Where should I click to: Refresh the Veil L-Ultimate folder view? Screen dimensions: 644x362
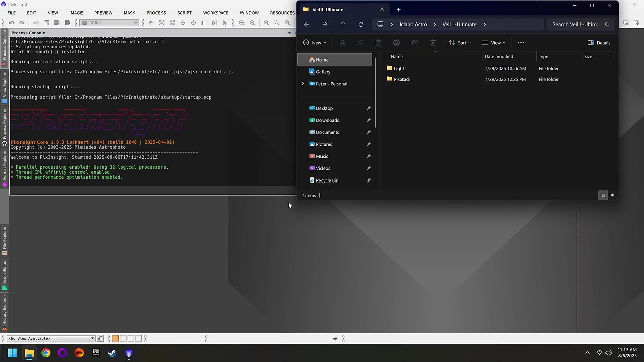361,24
